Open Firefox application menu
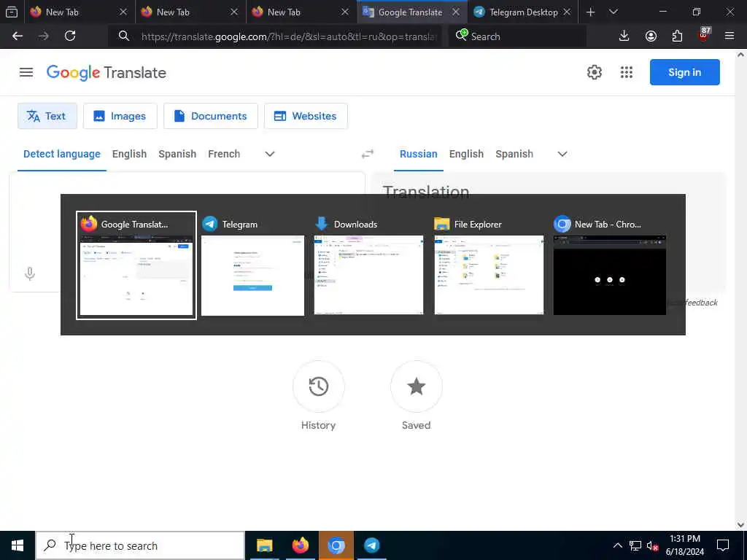747x560 pixels. point(729,36)
